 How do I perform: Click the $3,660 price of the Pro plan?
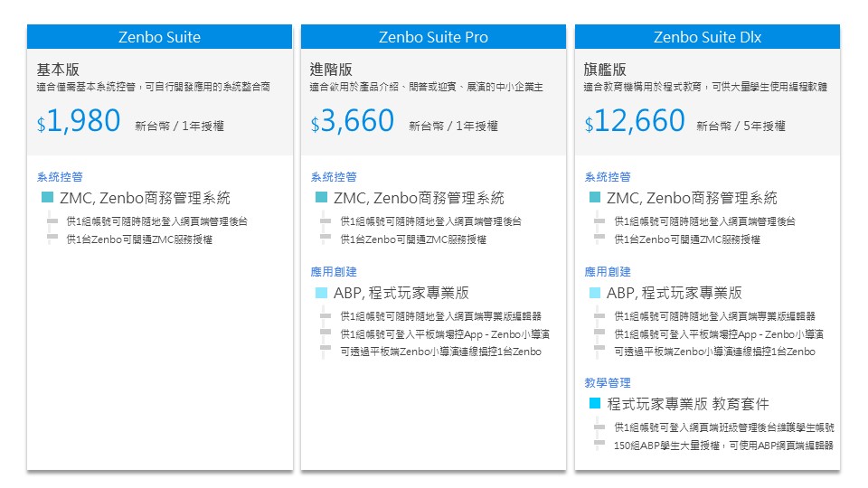[x=353, y=122]
